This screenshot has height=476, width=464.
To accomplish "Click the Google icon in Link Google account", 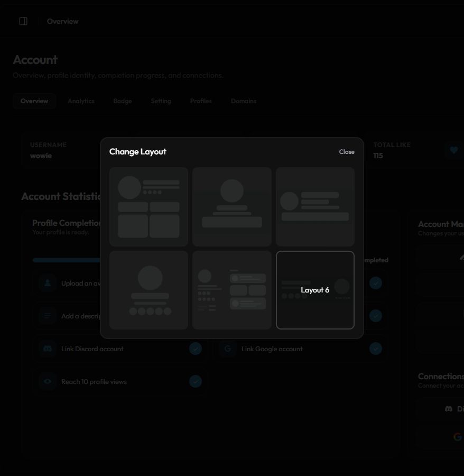I will click(x=228, y=349).
